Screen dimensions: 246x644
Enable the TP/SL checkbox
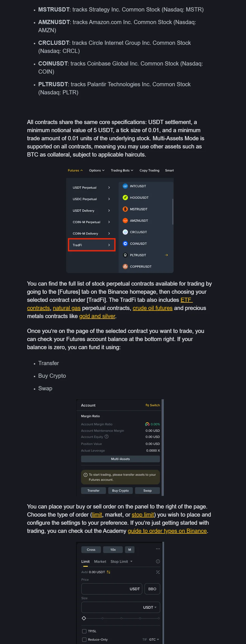click(x=84, y=631)
